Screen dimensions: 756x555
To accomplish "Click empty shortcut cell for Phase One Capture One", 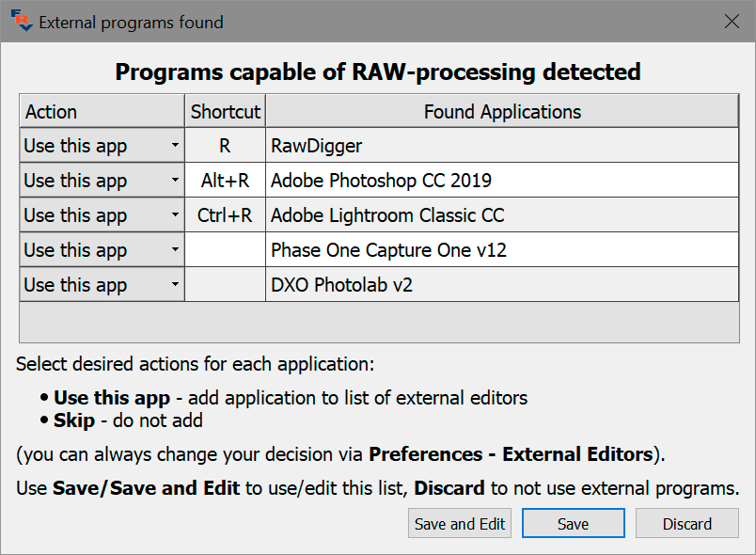I will click(225, 250).
